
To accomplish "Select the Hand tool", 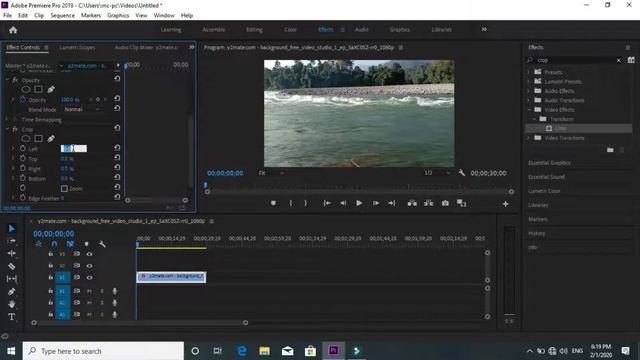I will [x=12, y=304].
